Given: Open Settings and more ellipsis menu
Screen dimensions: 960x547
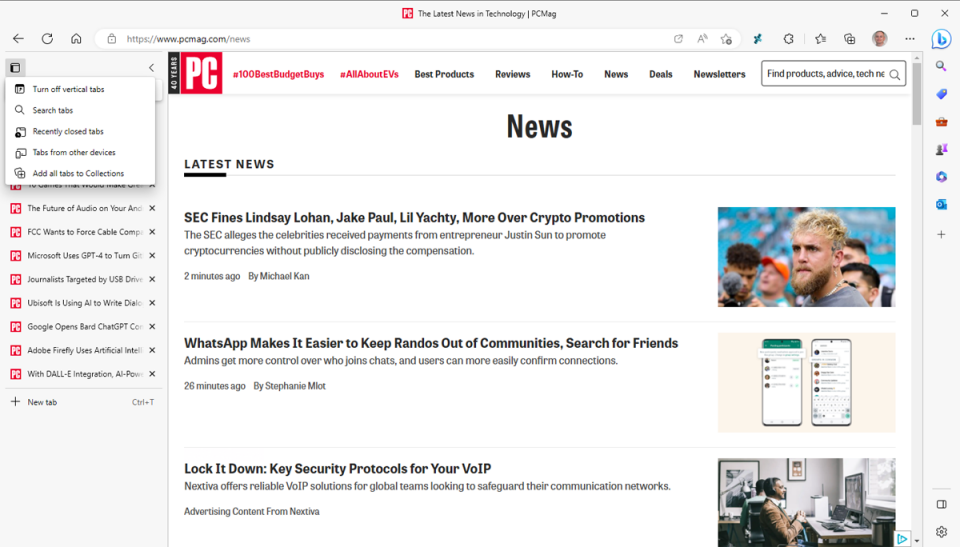Looking at the screenshot, I should [x=910, y=39].
